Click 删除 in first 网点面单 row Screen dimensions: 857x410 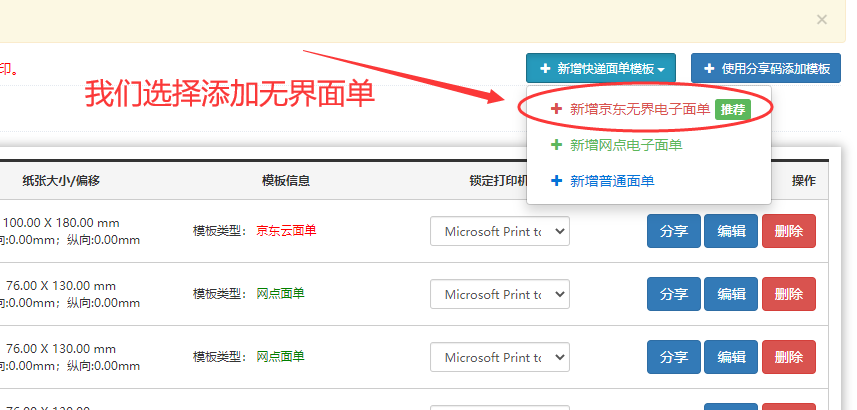pos(789,294)
